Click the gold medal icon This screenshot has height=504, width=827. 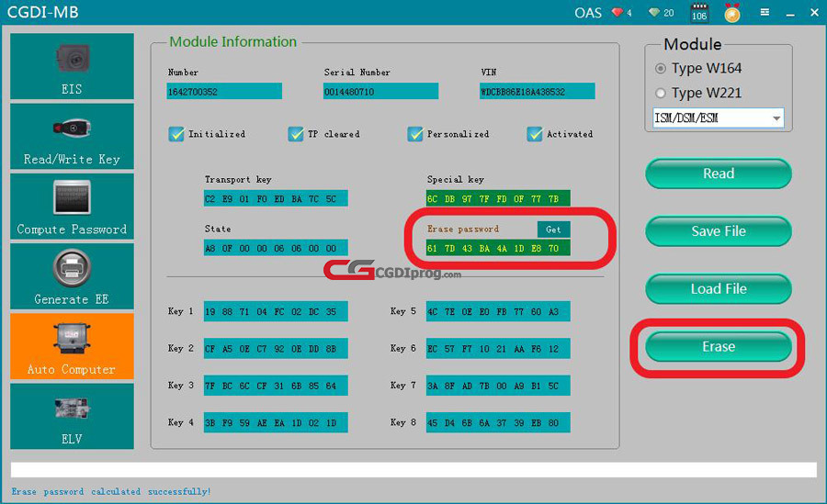coord(732,13)
